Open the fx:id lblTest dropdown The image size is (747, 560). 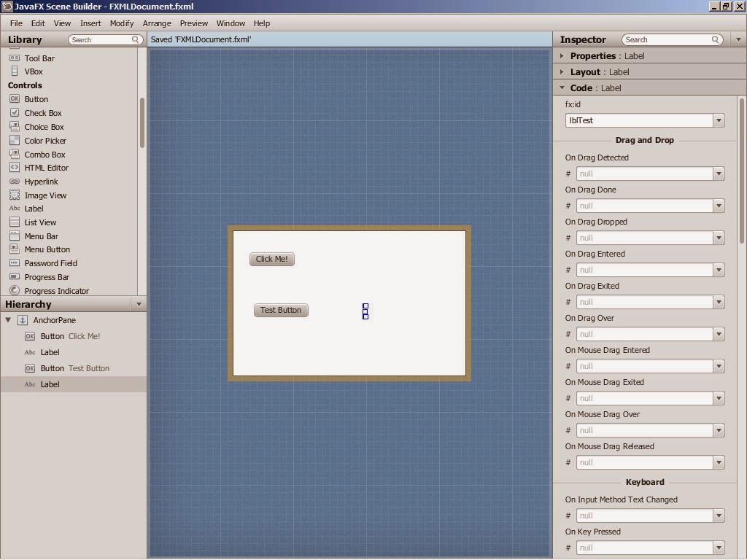(x=719, y=120)
